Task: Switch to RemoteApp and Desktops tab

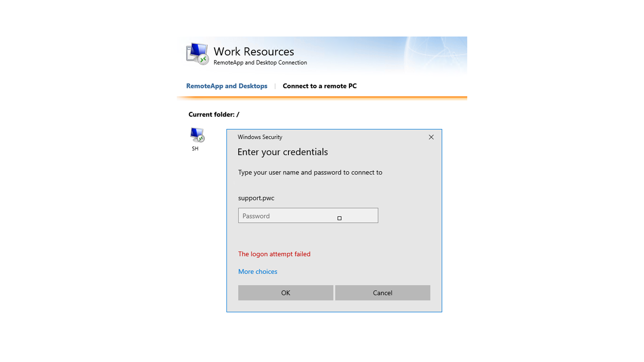Action: click(x=227, y=86)
